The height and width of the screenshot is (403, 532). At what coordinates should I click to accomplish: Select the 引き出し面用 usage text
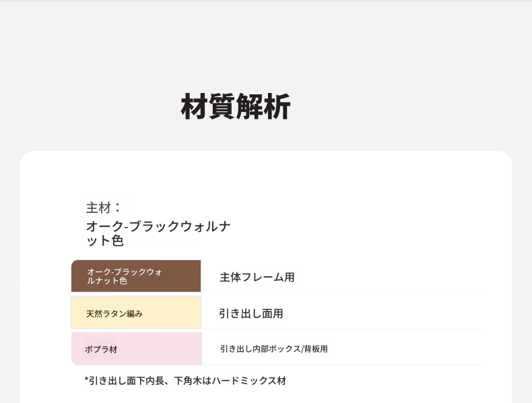pyautogui.click(x=251, y=313)
